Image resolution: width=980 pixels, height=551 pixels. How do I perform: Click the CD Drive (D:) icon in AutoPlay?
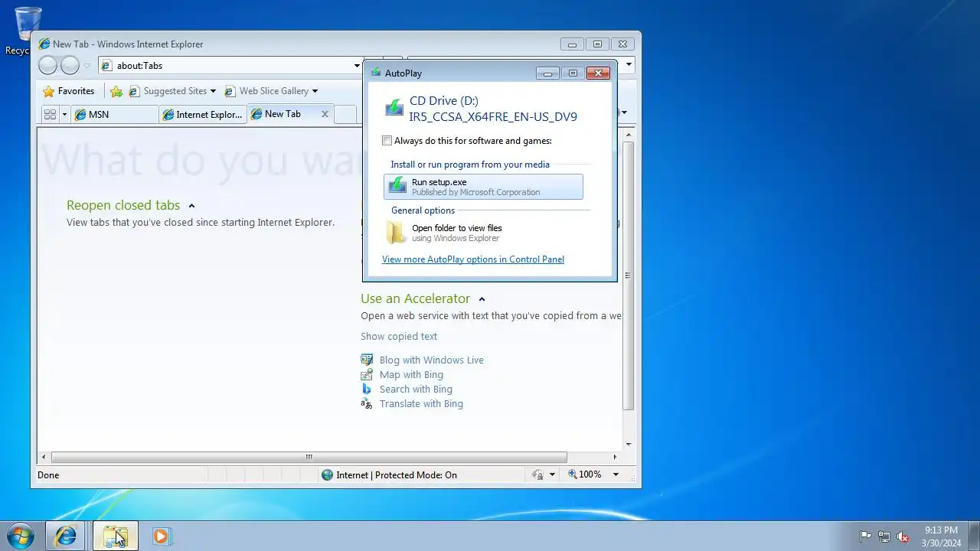point(394,108)
